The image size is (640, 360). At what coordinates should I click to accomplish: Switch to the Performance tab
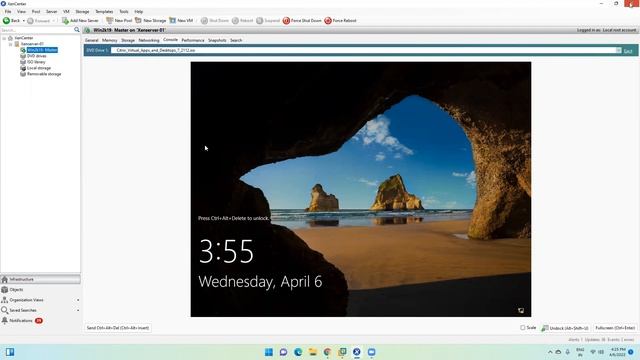pos(193,40)
